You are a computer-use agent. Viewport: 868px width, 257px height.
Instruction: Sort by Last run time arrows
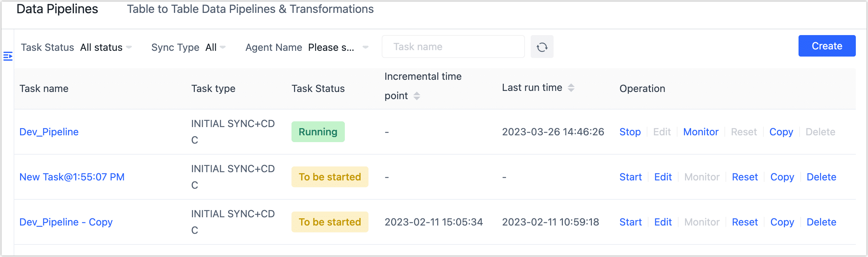click(x=571, y=88)
